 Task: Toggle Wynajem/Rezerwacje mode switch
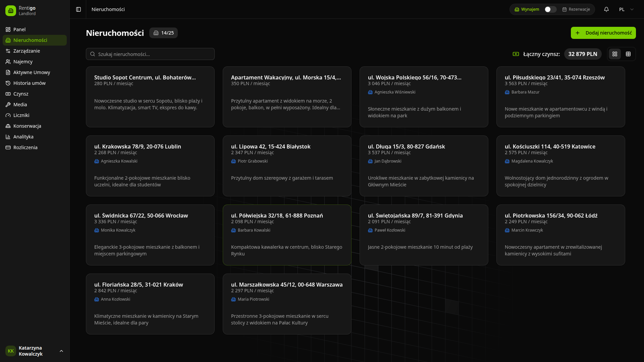click(550, 9)
